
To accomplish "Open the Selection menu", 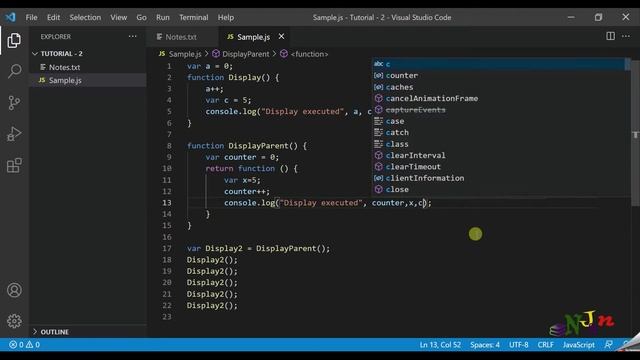I will point(85,18).
